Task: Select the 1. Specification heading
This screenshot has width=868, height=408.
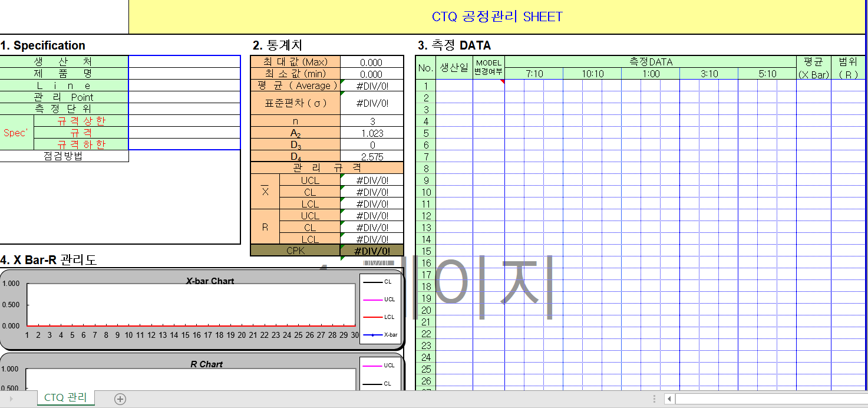Action: (43, 45)
